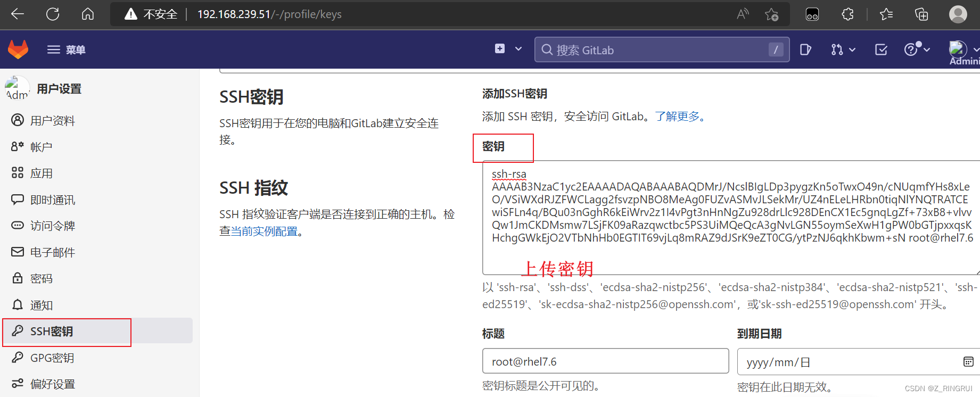
Task: Open the 菜单 hamburger menu
Action: 66,49
